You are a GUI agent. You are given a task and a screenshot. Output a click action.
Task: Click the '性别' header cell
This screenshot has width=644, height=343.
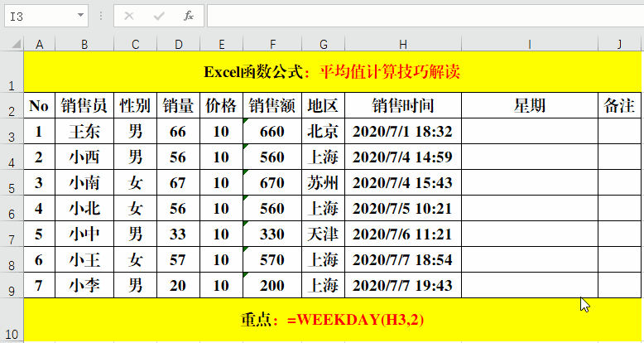[136, 105]
